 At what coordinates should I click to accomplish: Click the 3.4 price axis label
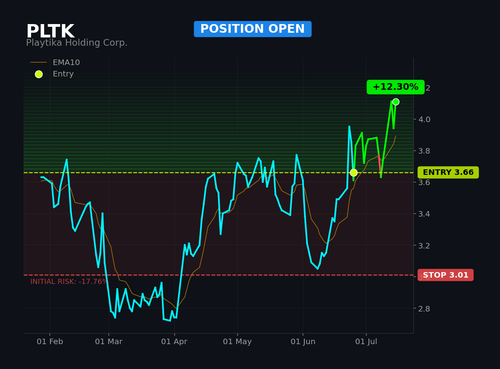pyautogui.click(x=424, y=214)
